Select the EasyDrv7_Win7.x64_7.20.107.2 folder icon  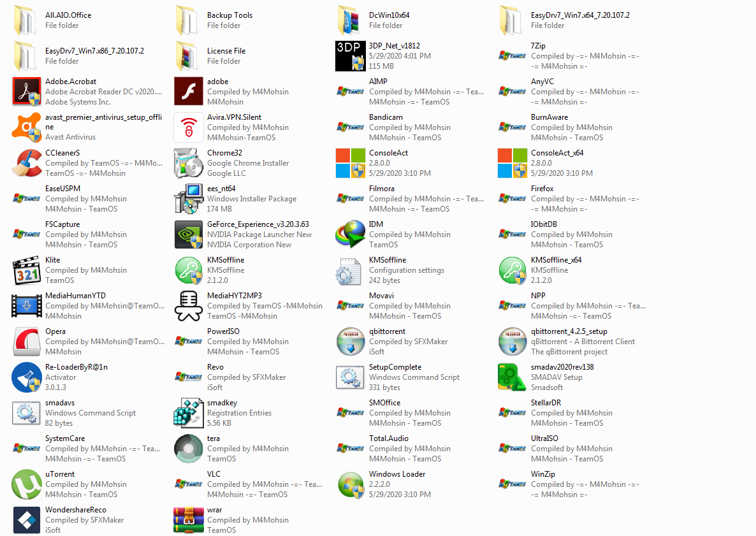coord(512,20)
